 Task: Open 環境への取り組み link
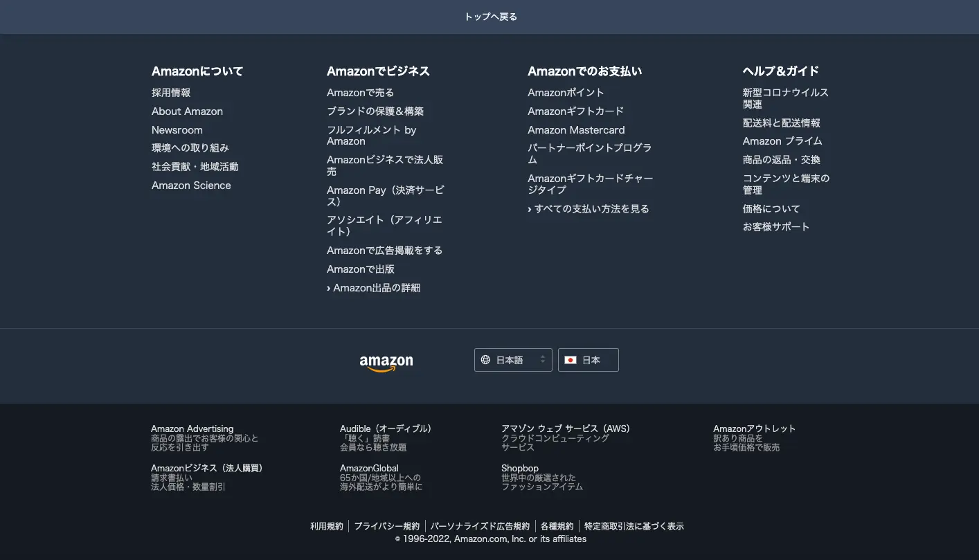pos(190,148)
